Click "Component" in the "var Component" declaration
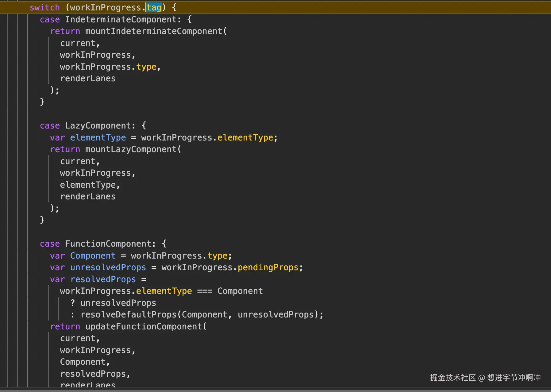 (93, 256)
